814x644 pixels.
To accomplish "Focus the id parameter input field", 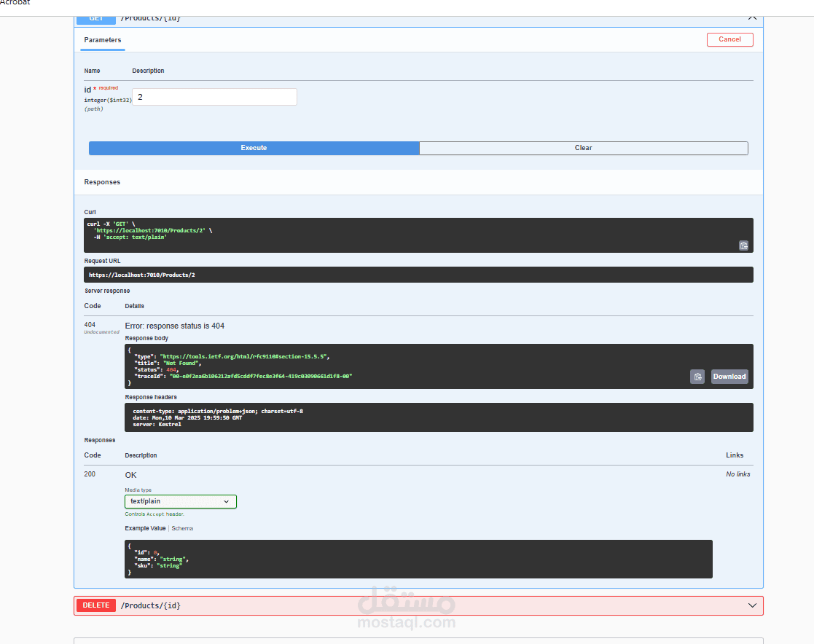I will click(214, 97).
